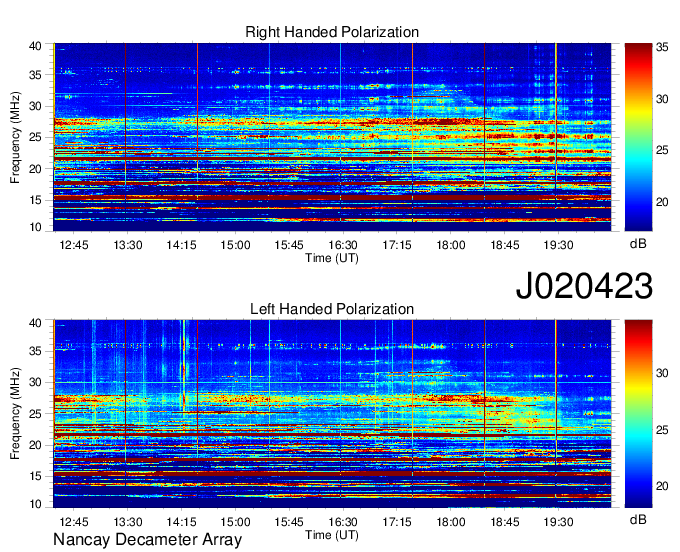Image resolution: width=680 pixels, height=552 pixels.
Task: Click the 10 MHz frequency tick on bottom plot
Action: (x=36, y=504)
